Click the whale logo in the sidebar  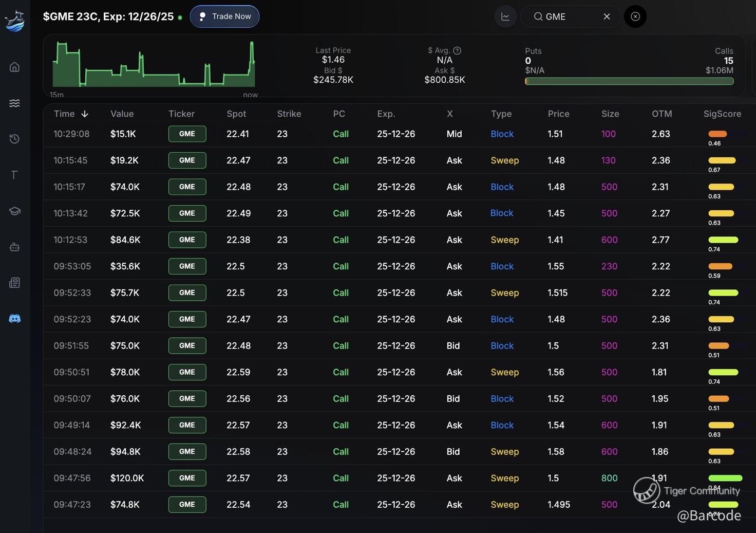point(14,21)
